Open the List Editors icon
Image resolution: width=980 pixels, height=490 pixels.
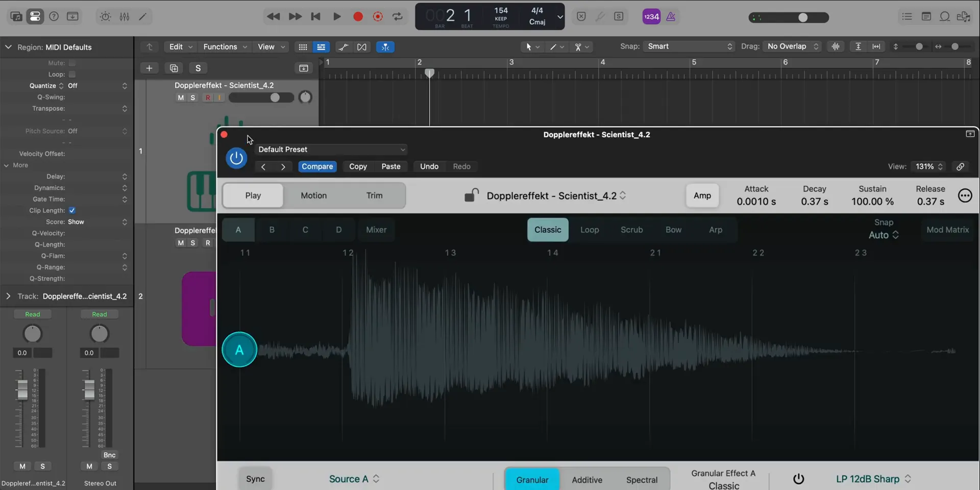907,16
